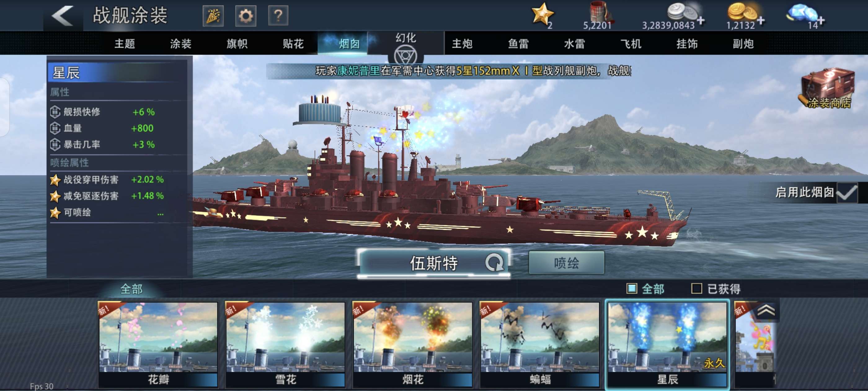Add diamonds with plus icon
Image resolution: width=868 pixels, height=391 pixels.
[x=821, y=20]
